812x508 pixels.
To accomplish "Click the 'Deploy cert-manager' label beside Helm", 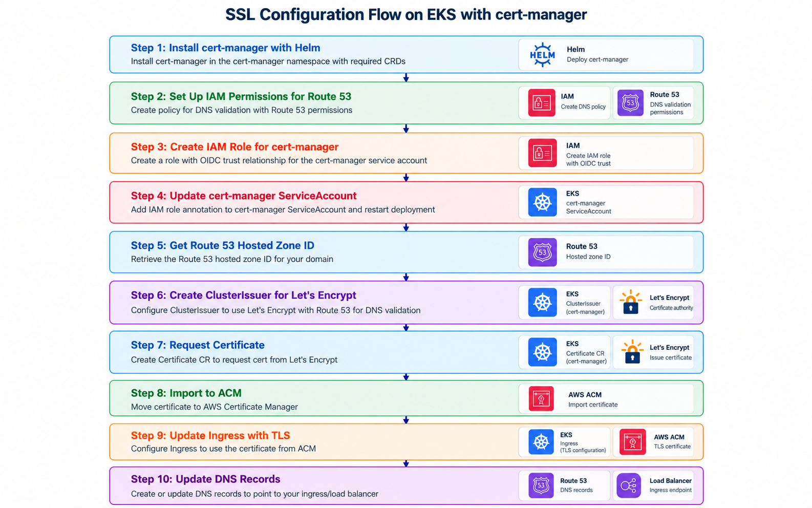I will 597,59.
